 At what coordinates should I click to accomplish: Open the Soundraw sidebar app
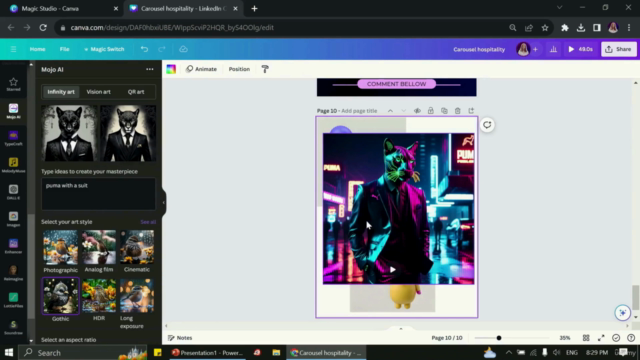13,327
